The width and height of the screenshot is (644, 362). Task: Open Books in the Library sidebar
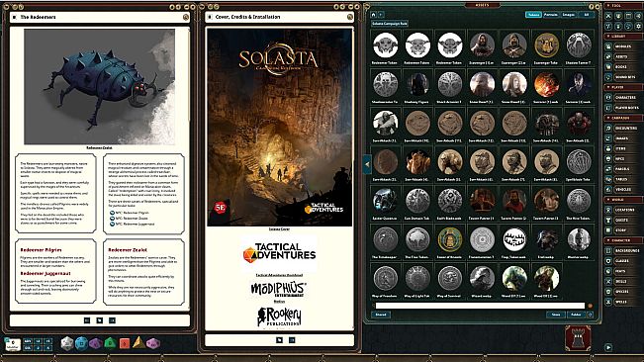click(x=622, y=67)
